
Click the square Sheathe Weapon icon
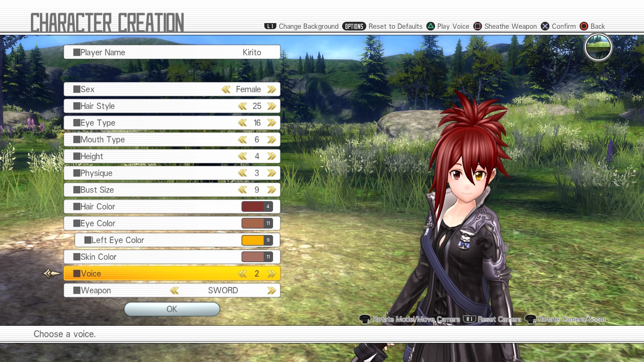(x=478, y=26)
